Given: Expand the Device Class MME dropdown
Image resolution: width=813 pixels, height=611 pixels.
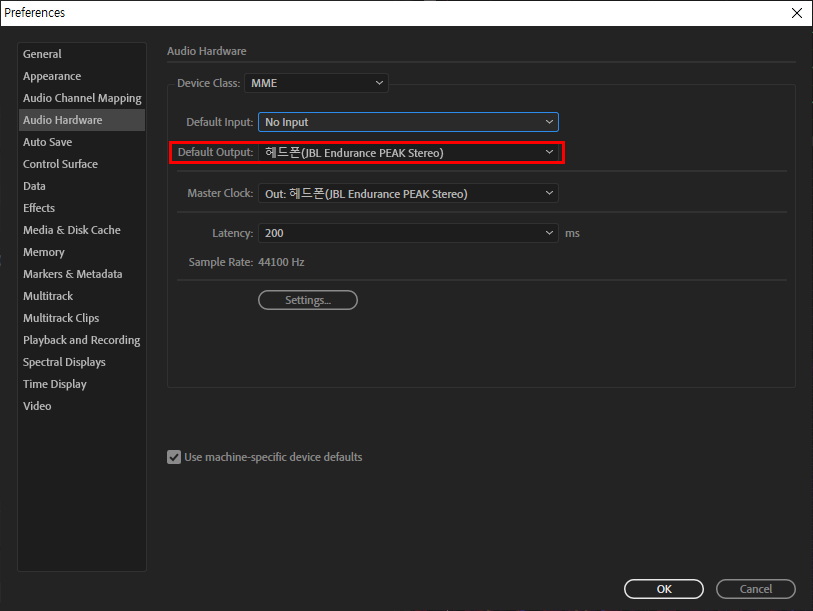Looking at the screenshot, I should (x=316, y=83).
